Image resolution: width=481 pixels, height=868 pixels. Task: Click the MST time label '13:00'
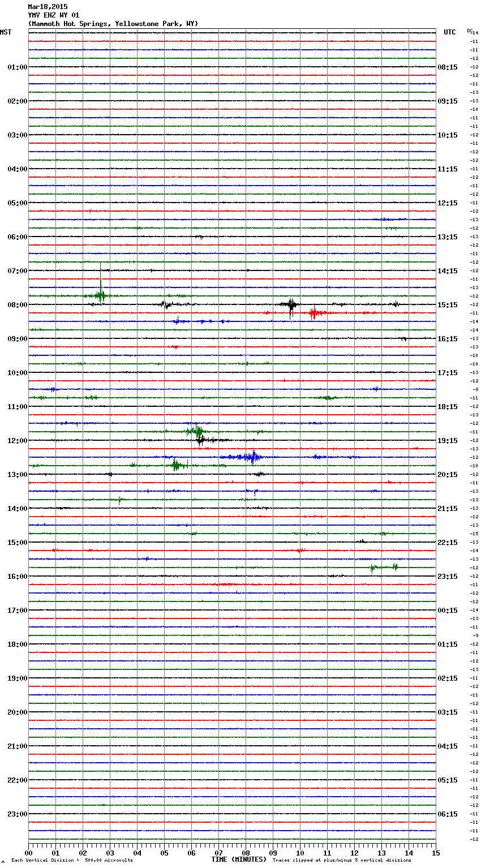click(x=18, y=475)
